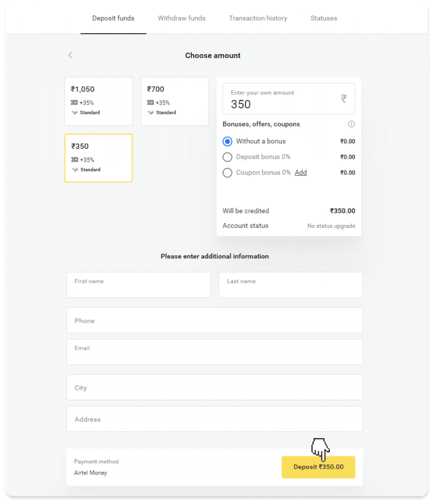The width and height of the screenshot is (434, 504).
Task: Click the Will be credited ₹350.00 value
Action: [342, 211]
